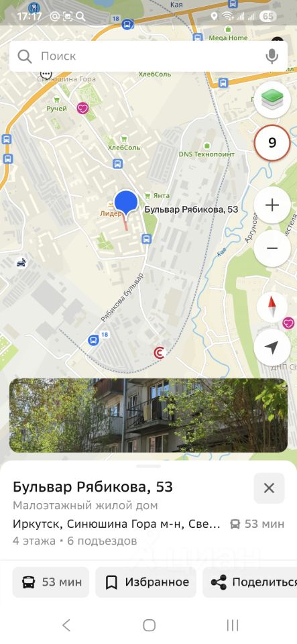The height and width of the screenshot is (644, 297).
Task: Tap the microphone voice search icon
Action: (x=272, y=56)
